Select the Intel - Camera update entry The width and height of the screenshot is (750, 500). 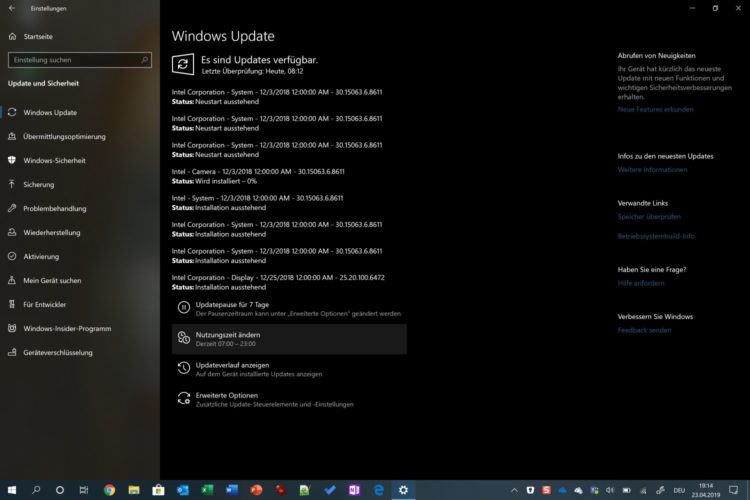pyautogui.click(x=258, y=176)
